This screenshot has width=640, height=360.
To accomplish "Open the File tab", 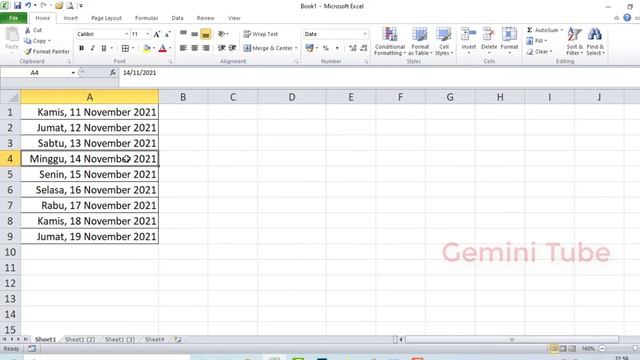I will 13,18.
